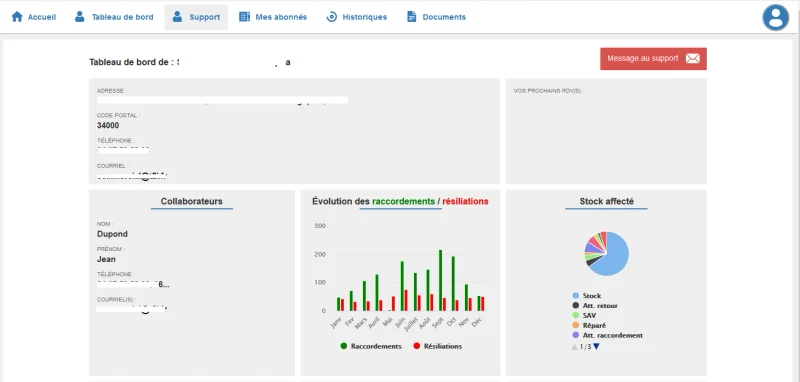Screen dimensions: 800x382
Task: Click the Historiques clock icon
Action: click(332, 17)
